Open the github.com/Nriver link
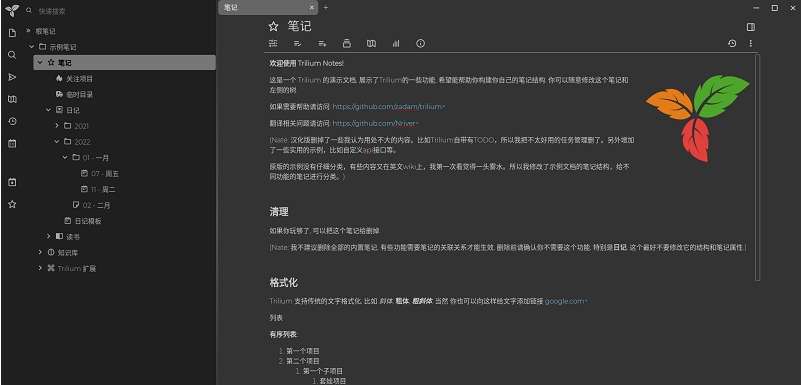Viewport: 801px width, 385px height. [x=374, y=123]
